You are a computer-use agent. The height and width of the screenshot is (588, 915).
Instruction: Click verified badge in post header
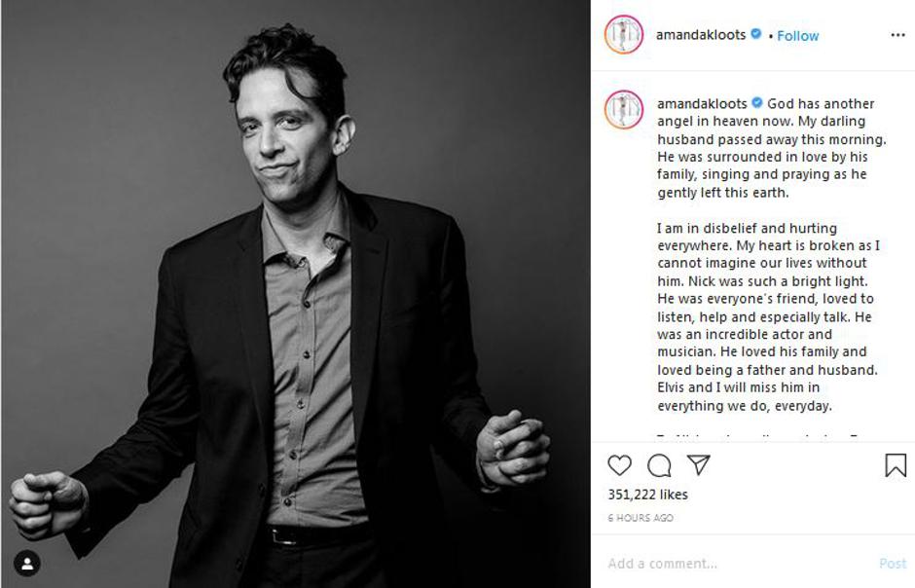pyautogui.click(x=755, y=34)
